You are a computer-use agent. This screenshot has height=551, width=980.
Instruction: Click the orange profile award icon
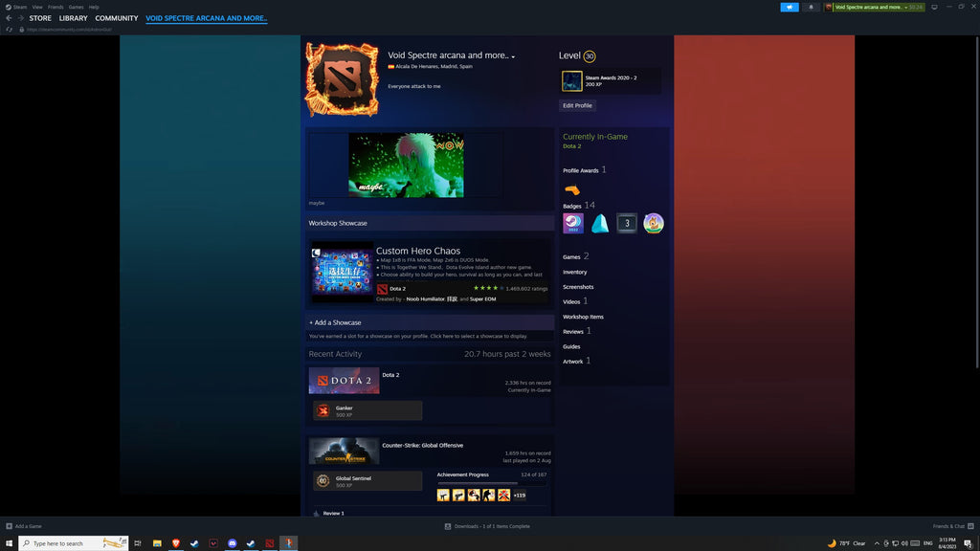[x=572, y=189]
